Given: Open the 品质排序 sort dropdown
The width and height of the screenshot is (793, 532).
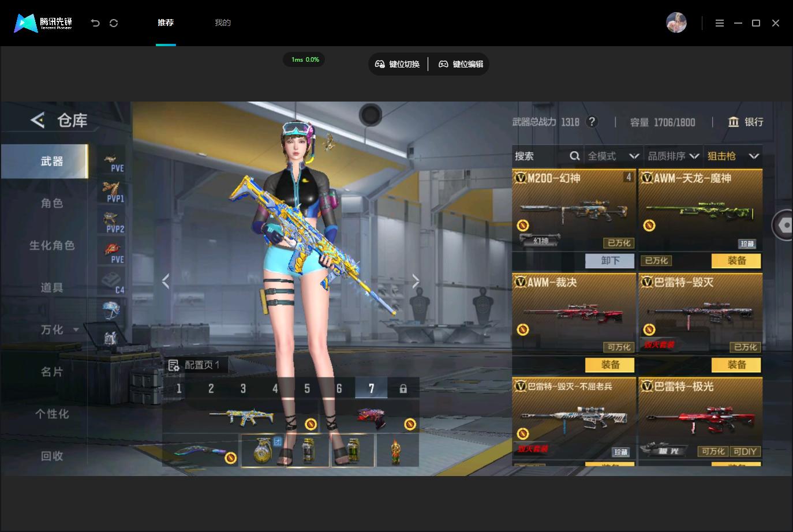Looking at the screenshot, I should (673, 156).
